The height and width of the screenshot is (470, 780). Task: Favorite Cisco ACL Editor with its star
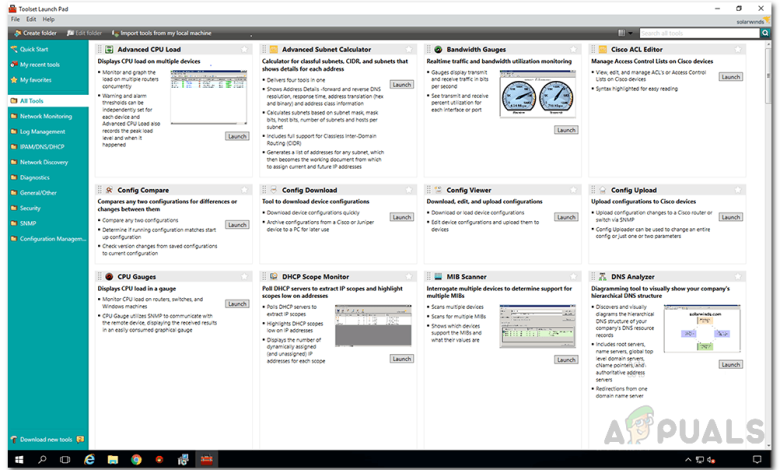point(738,49)
